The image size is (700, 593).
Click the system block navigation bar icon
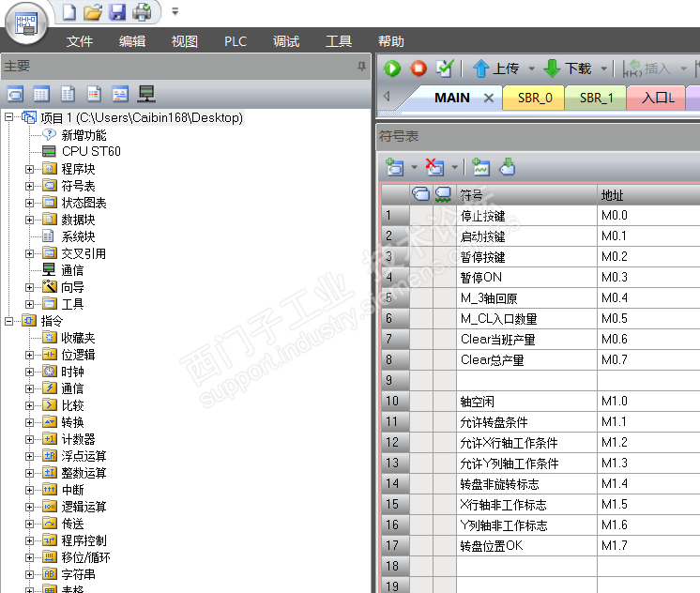tap(94, 94)
